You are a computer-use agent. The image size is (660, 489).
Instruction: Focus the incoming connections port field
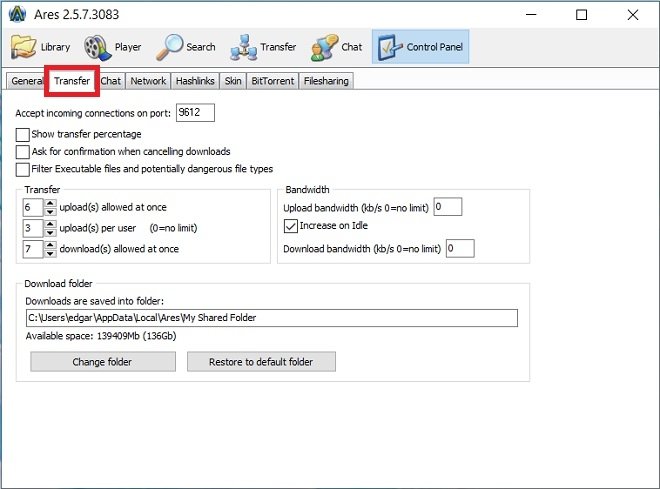click(x=195, y=112)
